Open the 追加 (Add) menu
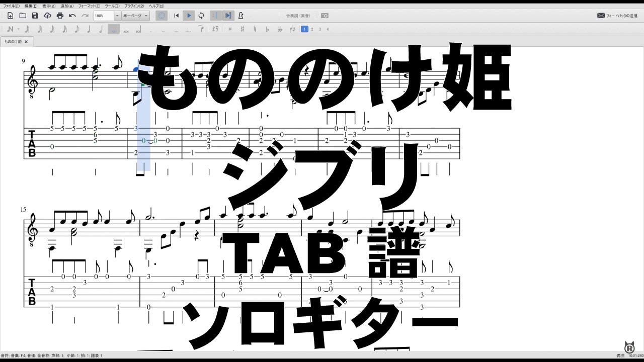644x362 pixels. [67, 6]
